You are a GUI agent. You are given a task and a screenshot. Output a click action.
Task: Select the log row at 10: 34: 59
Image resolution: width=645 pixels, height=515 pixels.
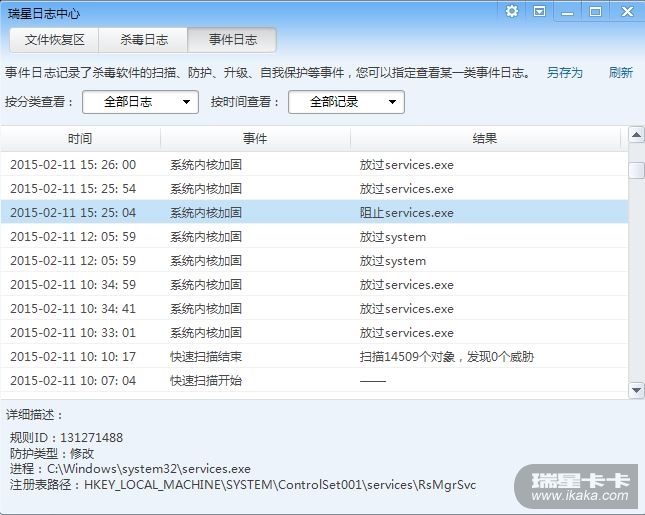tap(314, 285)
